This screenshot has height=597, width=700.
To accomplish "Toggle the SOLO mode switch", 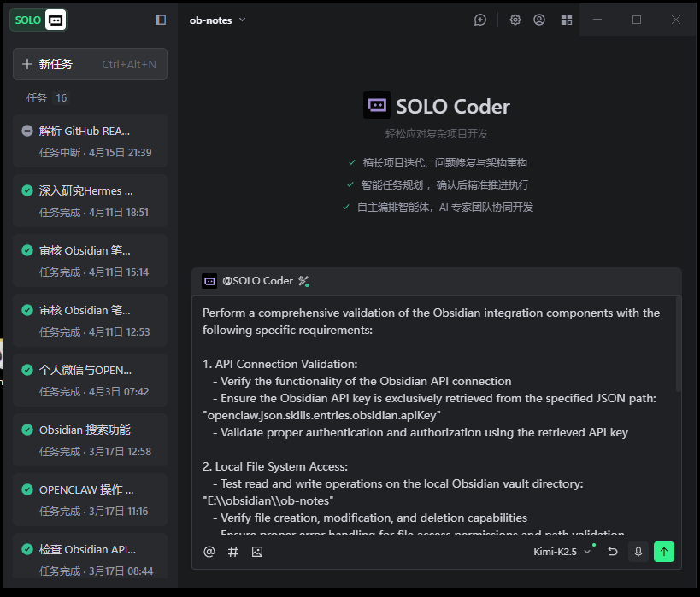I will point(38,20).
